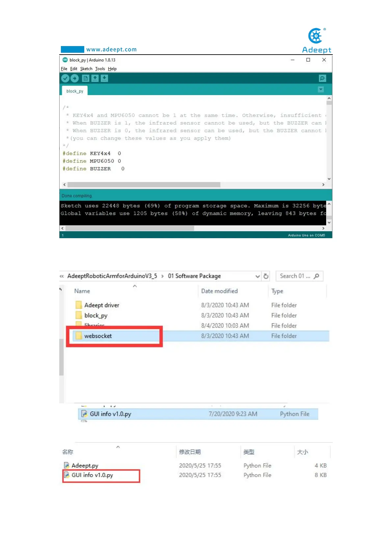Image resolution: width=392 pixels, height=554 pixels.
Task: Sort by the 名称 column header
Action: point(67,452)
